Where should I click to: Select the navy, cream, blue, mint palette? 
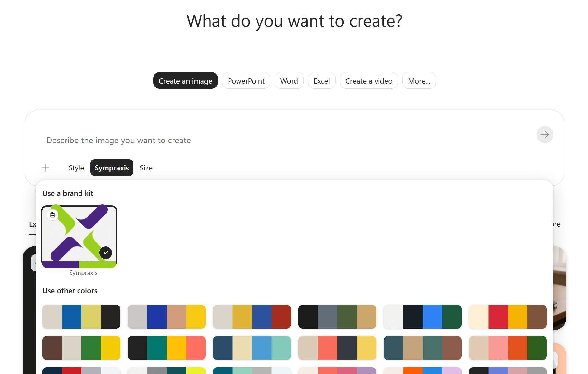click(x=252, y=348)
